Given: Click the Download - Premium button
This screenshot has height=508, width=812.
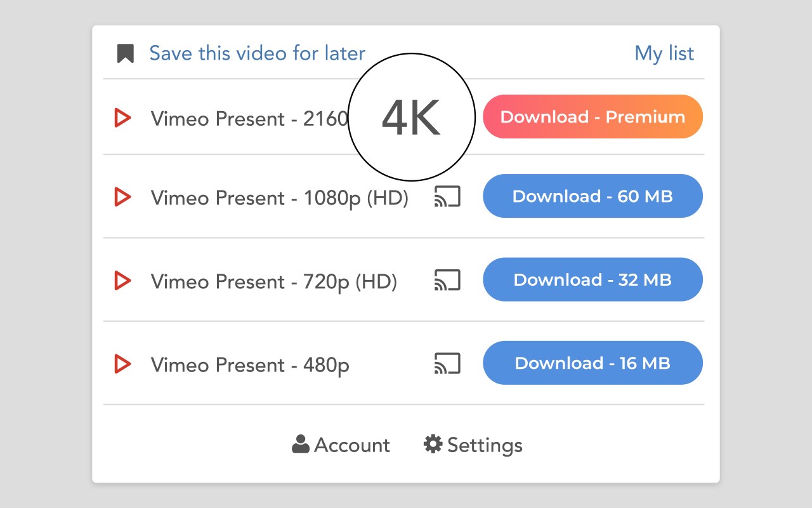Looking at the screenshot, I should (x=593, y=117).
